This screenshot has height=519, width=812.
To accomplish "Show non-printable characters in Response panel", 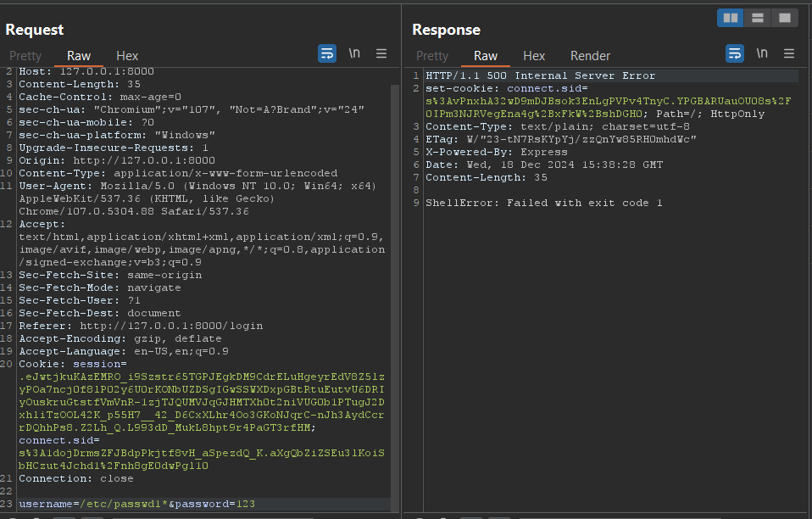I will tap(762, 53).
